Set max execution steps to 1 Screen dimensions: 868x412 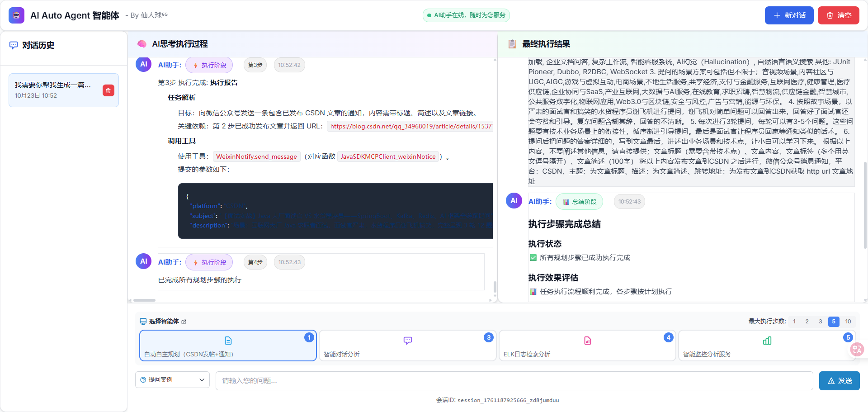pos(794,322)
